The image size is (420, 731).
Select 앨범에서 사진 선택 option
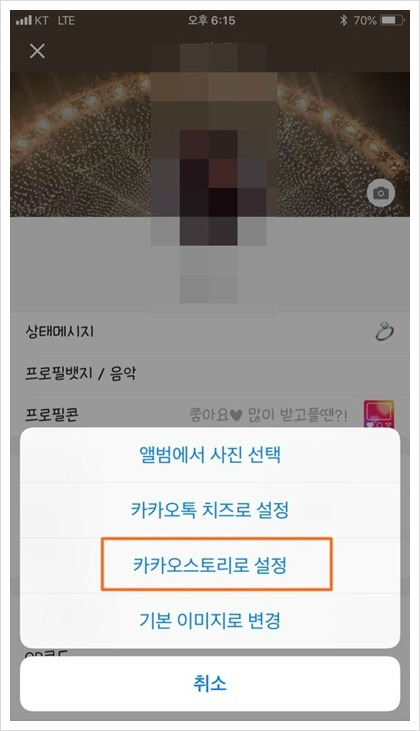coord(210,455)
